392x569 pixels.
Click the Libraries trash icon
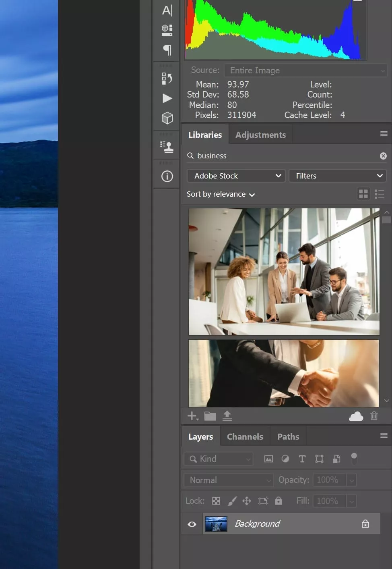374,415
